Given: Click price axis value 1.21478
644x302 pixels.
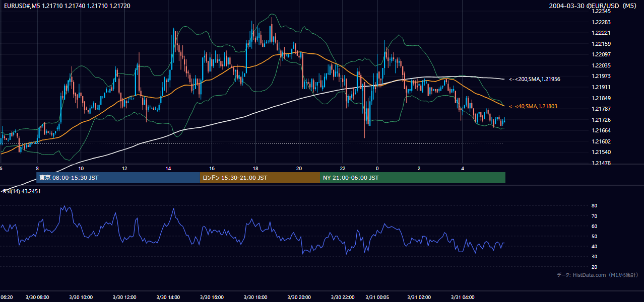Looking at the screenshot, I should [x=601, y=163].
